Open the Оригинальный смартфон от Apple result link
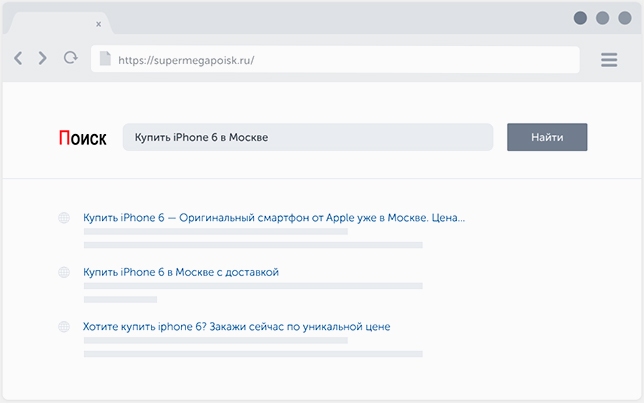 click(x=274, y=218)
